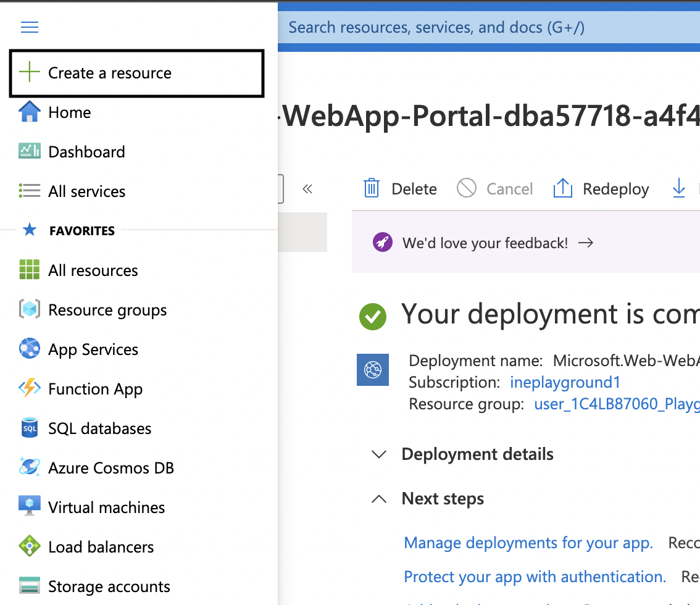
Task: Expand the Deployment details section
Action: (379, 454)
